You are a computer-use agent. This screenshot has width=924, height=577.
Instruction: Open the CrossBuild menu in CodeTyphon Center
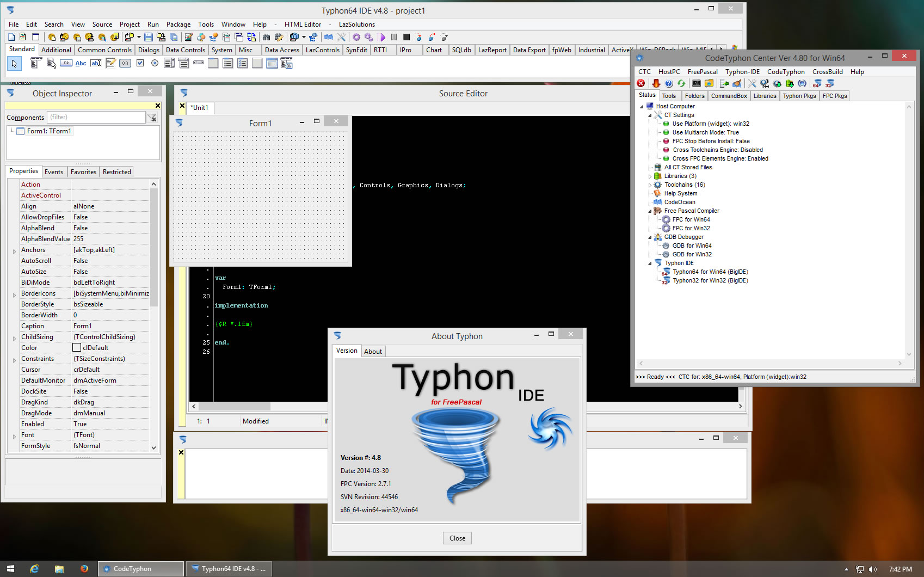tap(827, 72)
